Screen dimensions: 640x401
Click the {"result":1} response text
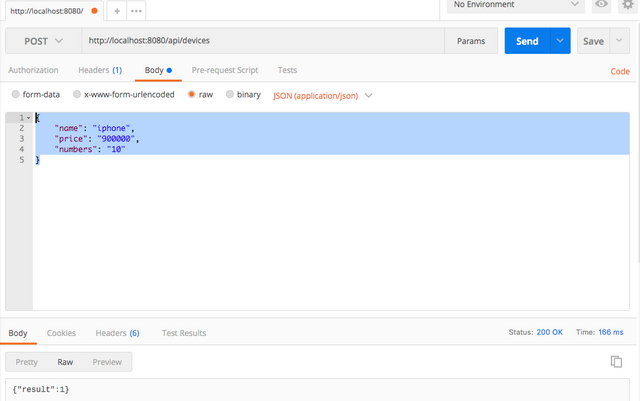(x=41, y=389)
